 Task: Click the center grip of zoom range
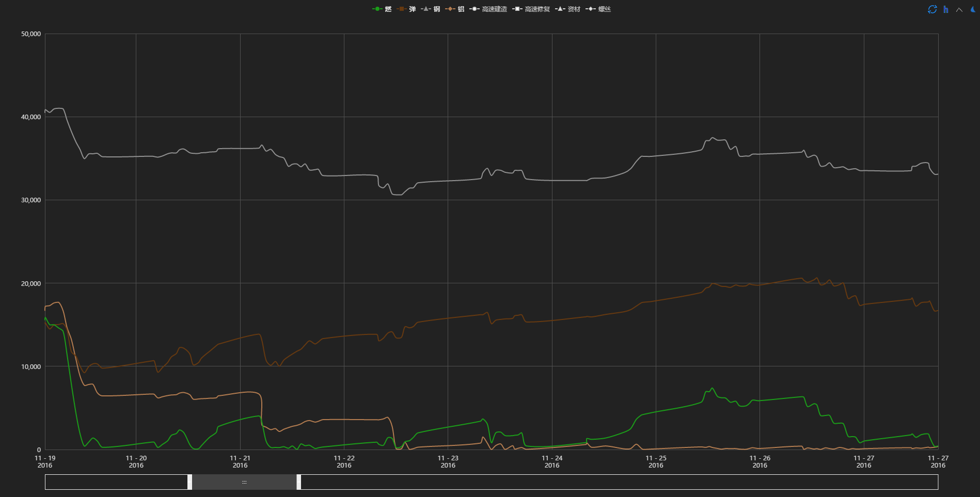pos(244,482)
